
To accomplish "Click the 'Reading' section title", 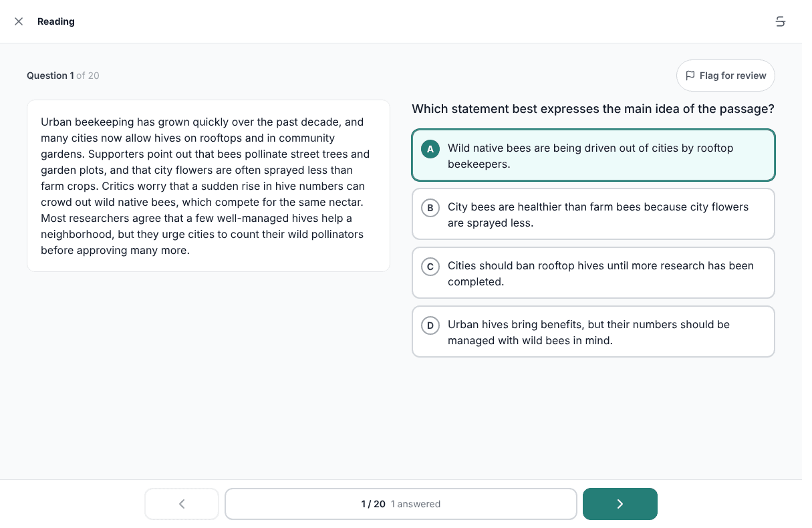I will (56, 21).
